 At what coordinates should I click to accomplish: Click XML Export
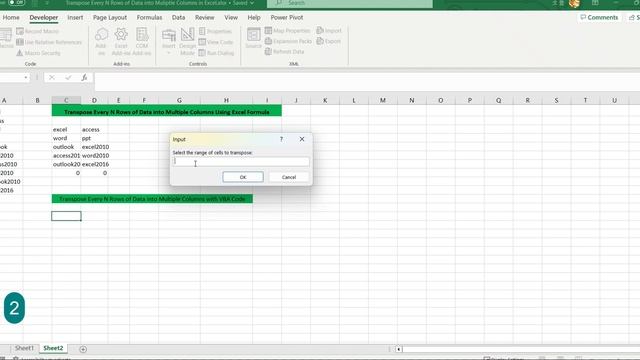click(329, 41)
